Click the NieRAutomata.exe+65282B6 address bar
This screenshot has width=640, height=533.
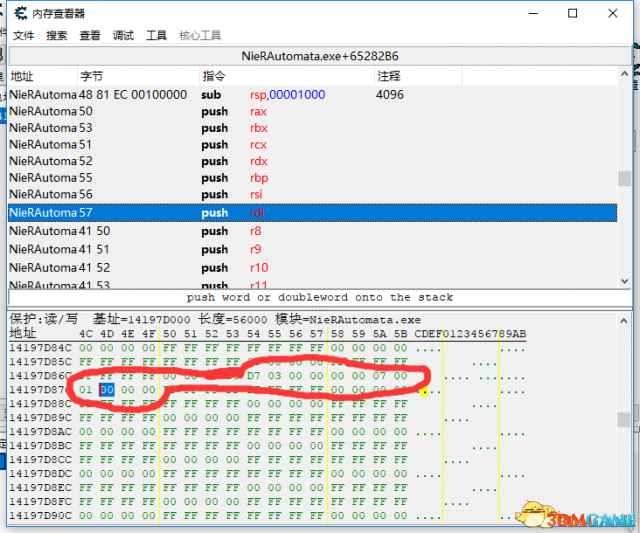click(320, 56)
